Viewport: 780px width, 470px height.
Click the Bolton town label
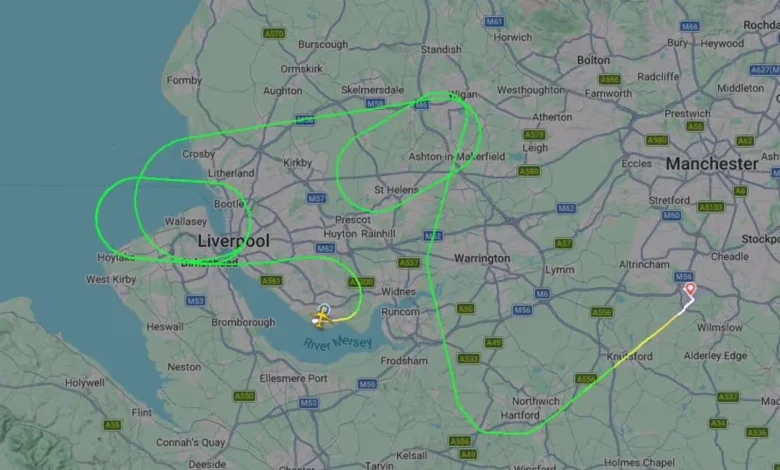[x=593, y=60]
